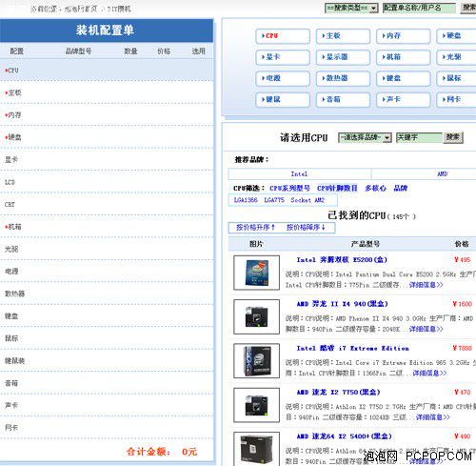
Task: Select the 显卡 row in 装机配置单
Action: (107, 160)
